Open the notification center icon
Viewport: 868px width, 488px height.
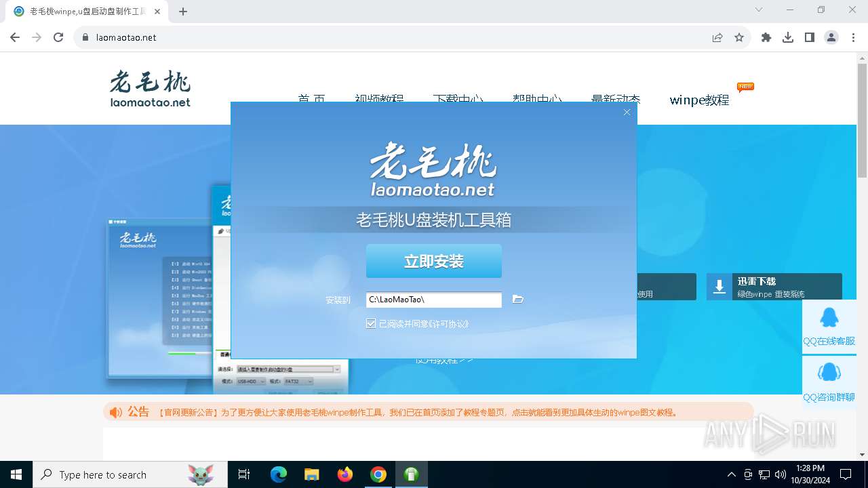click(x=846, y=474)
